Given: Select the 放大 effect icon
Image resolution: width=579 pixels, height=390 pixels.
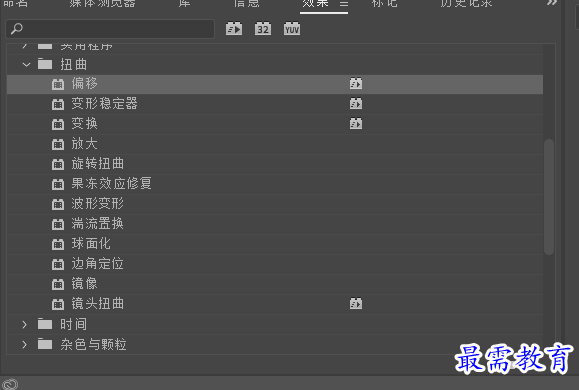Looking at the screenshot, I should 58,144.
